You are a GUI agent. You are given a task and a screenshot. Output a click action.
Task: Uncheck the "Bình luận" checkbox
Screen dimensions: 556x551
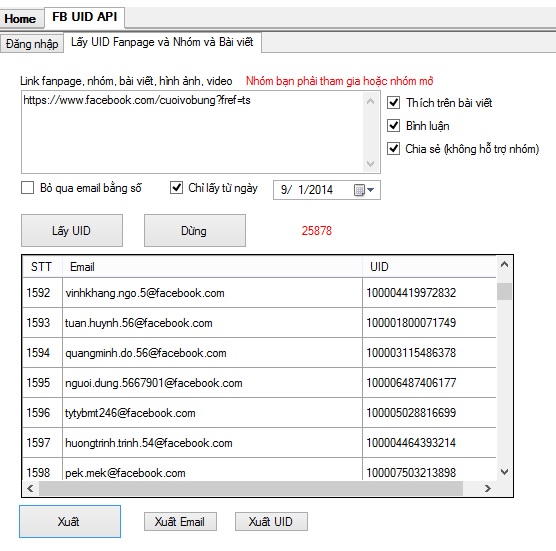click(x=394, y=126)
